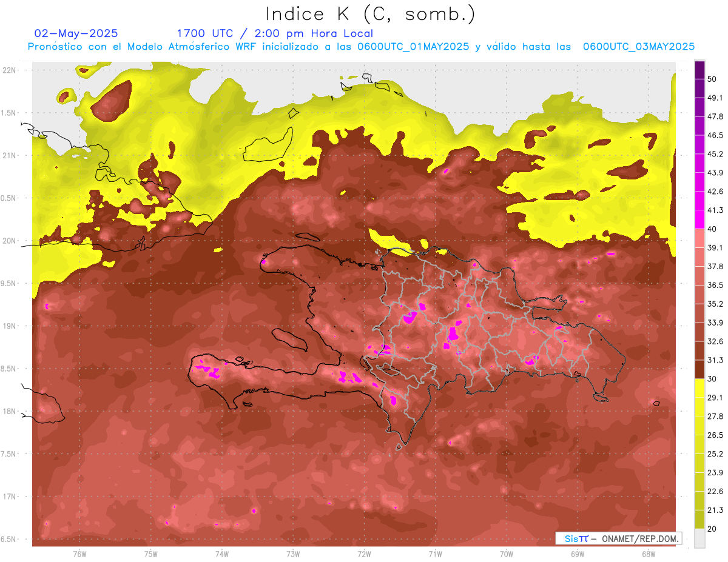Click the "40" color scale label
Screen dimensions: 728x562
(713, 229)
